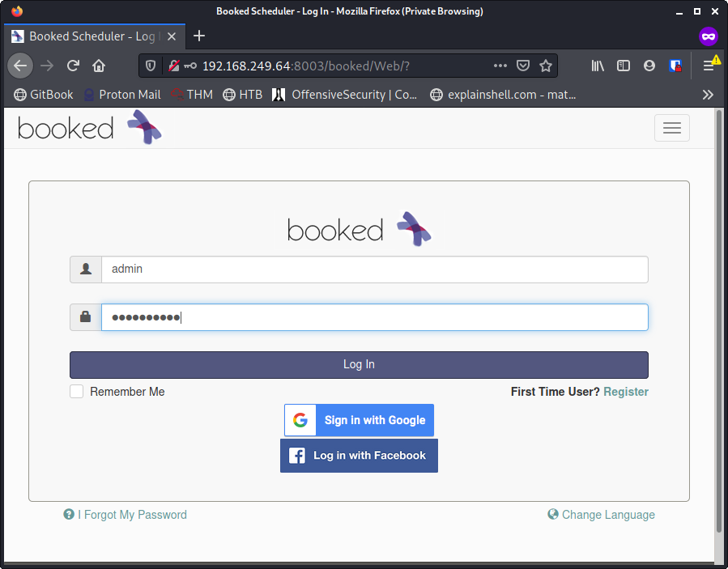Enable the Remember Me checkbox
Image resolution: width=728 pixels, height=569 pixels.
77,392
